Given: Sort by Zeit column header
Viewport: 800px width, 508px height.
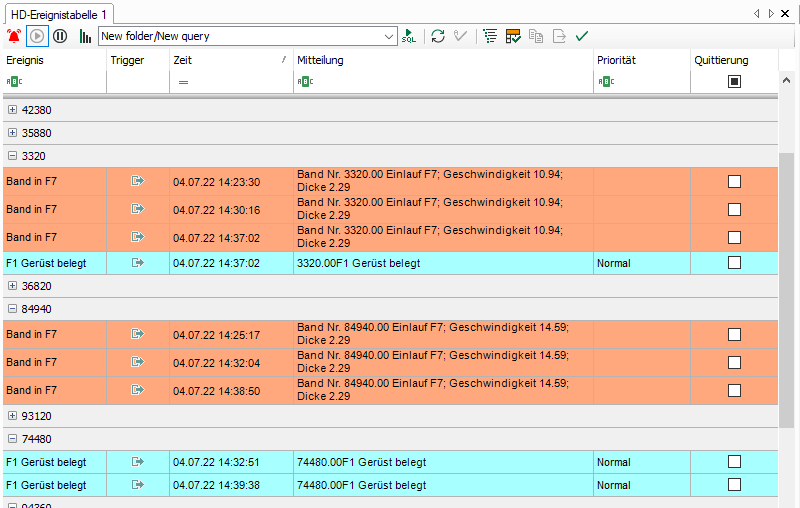Looking at the screenshot, I should (x=231, y=60).
